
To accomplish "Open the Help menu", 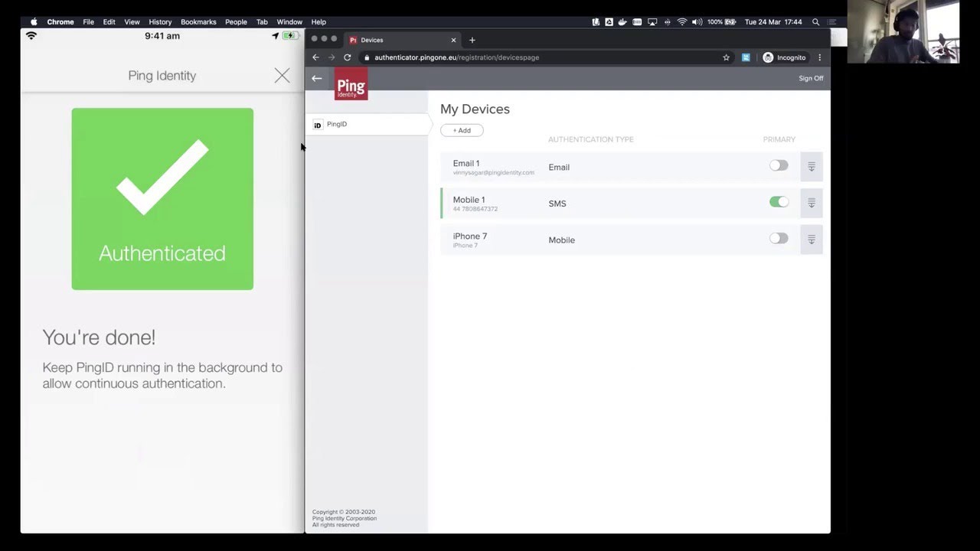I will [318, 22].
